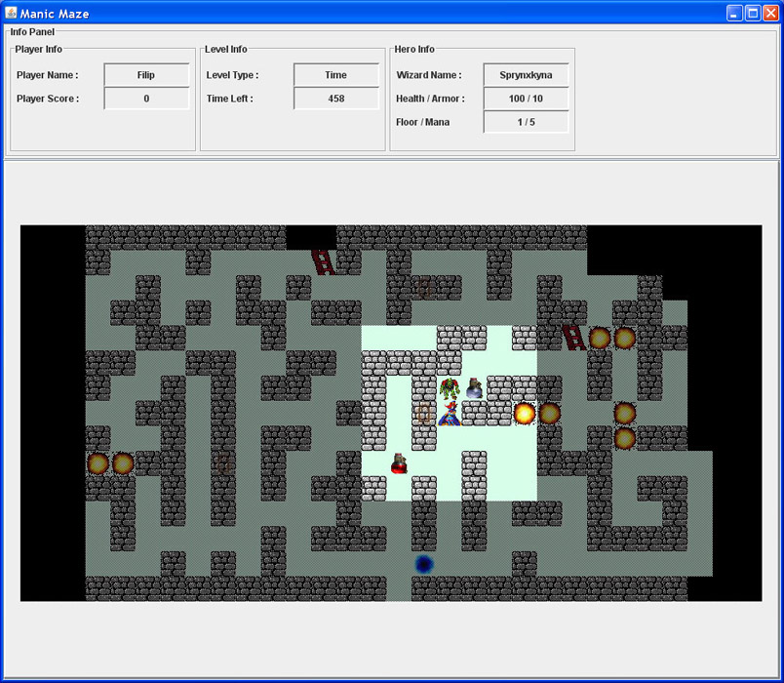The width and height of the screenshot is (784, 683).
Task: Click the 'Time Left :' label
Action: [x=230, y=99]
